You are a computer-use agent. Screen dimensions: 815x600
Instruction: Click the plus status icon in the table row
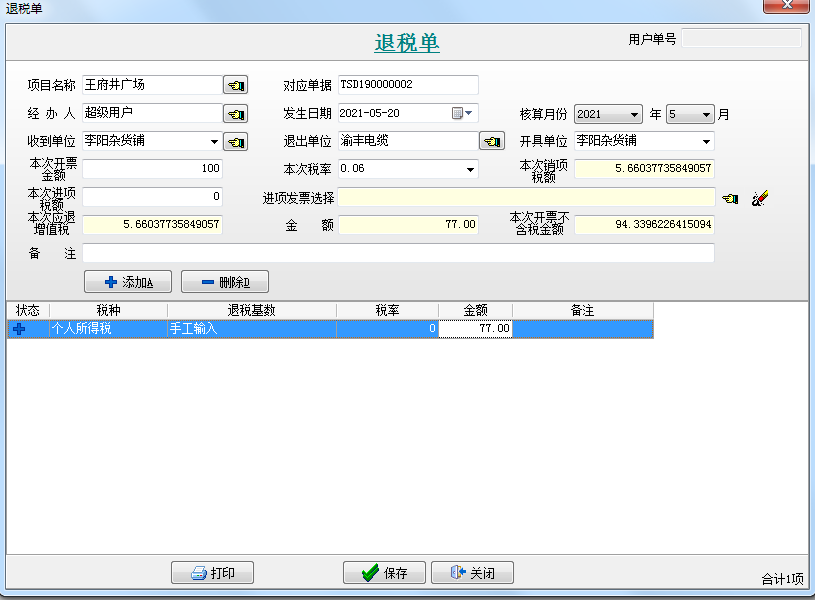pos(19,329)
